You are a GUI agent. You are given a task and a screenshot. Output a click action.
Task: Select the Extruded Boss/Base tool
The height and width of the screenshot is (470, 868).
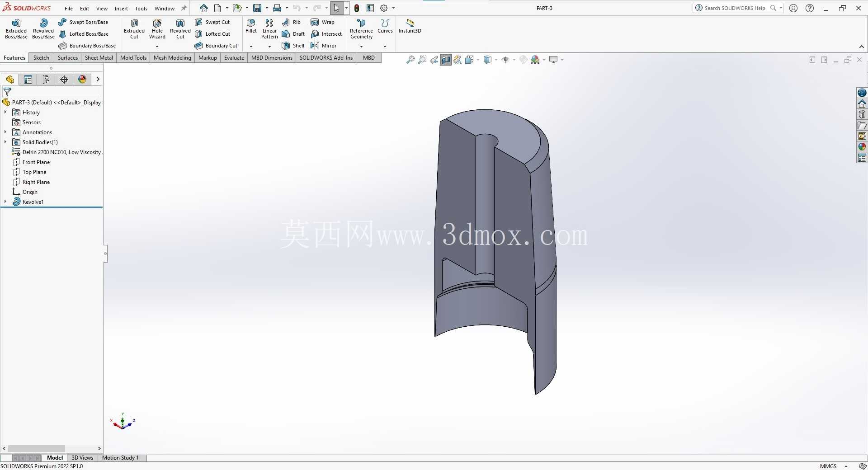pyautogui.click(x=16, y=29)
